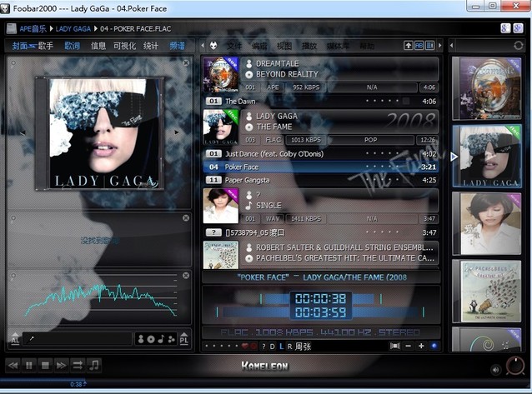This screenshot has height=394, width=532.
Task: Switch to 歌词 tab
Action: (x=73, y=46)
